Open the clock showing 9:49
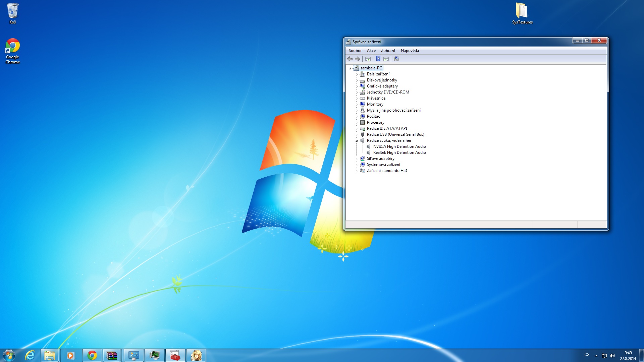Viewport: 644px width, 362px height. click(x=628, y=356)
